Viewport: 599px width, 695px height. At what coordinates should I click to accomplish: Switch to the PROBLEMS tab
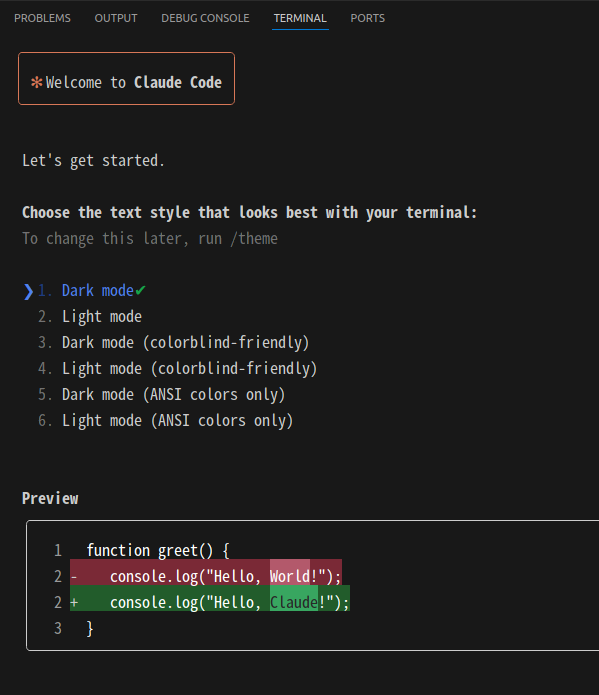[42, 18]
